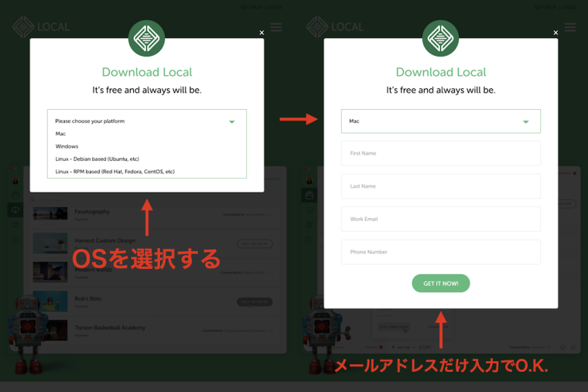Click the First Name field
The image size is (588, 392).
[x=441, y=153]
